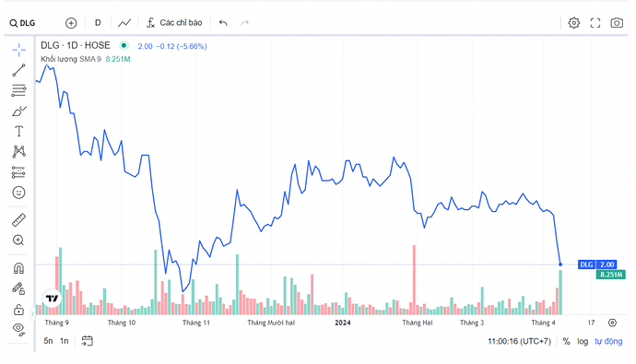Click the 8.251M value in indicator legend
The width and height of the screenshot is (636, 364).
coord(118,59)
